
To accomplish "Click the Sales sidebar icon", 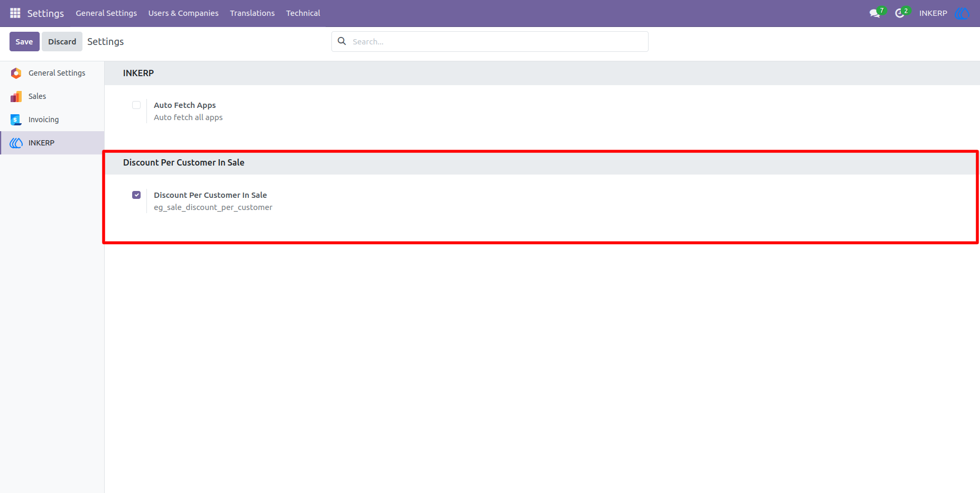I will coord(16,96).
